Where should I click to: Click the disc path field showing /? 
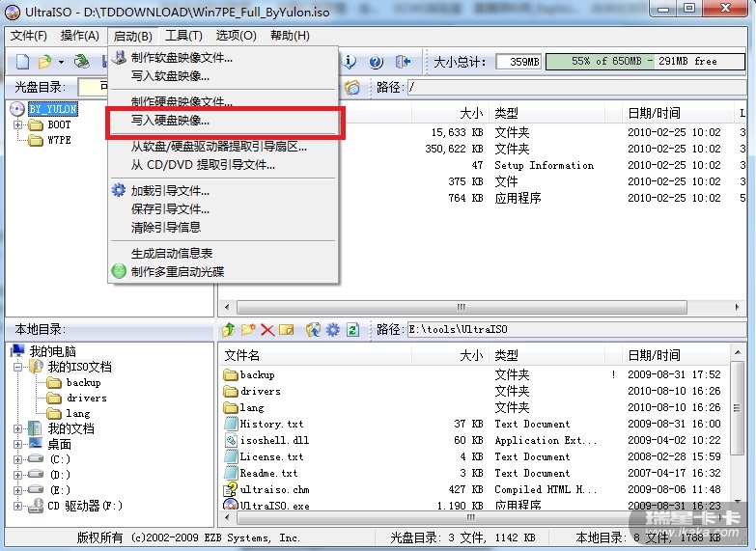tap(576, 87)
